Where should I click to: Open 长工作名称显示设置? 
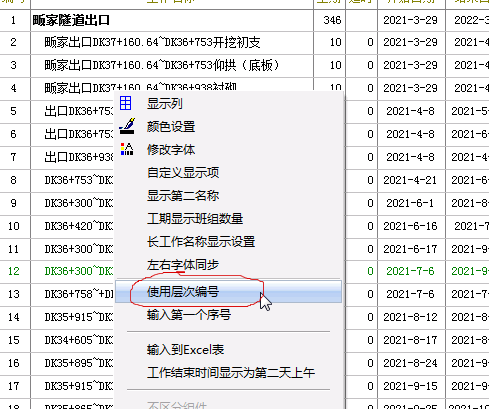pos(229,241)
